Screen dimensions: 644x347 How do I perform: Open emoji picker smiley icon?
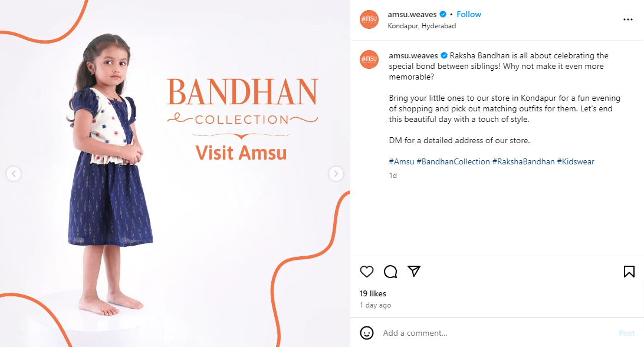click(367, 333)
